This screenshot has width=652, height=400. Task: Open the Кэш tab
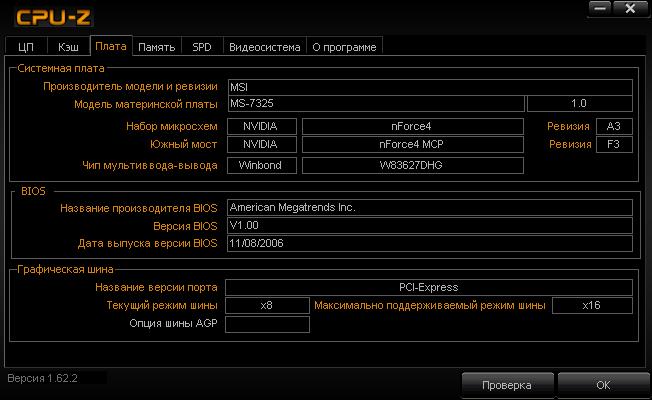coord(68,47)
